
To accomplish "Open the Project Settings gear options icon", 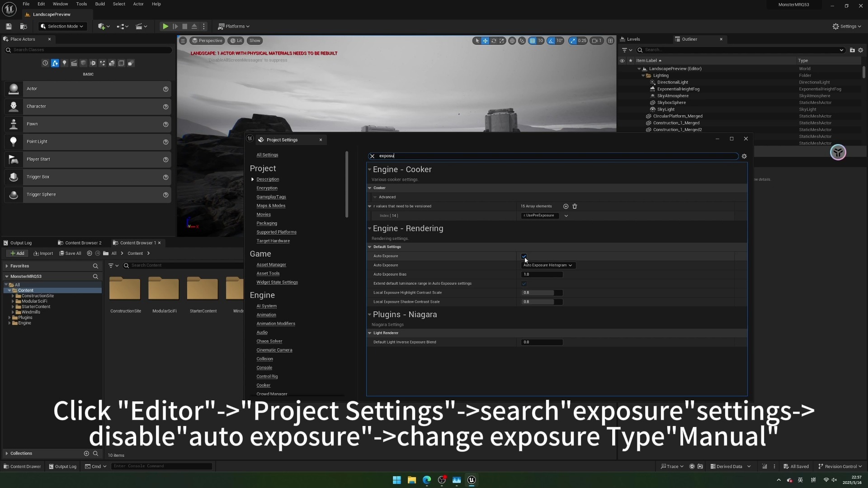I will (744, 156).
